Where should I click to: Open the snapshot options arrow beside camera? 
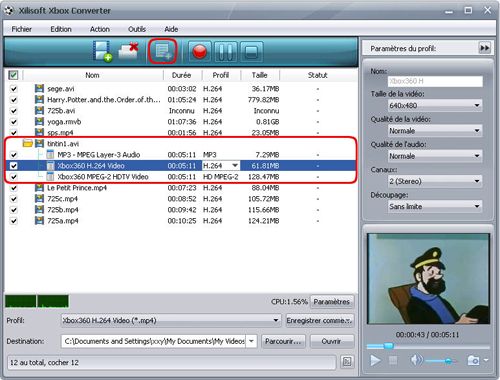486,360
